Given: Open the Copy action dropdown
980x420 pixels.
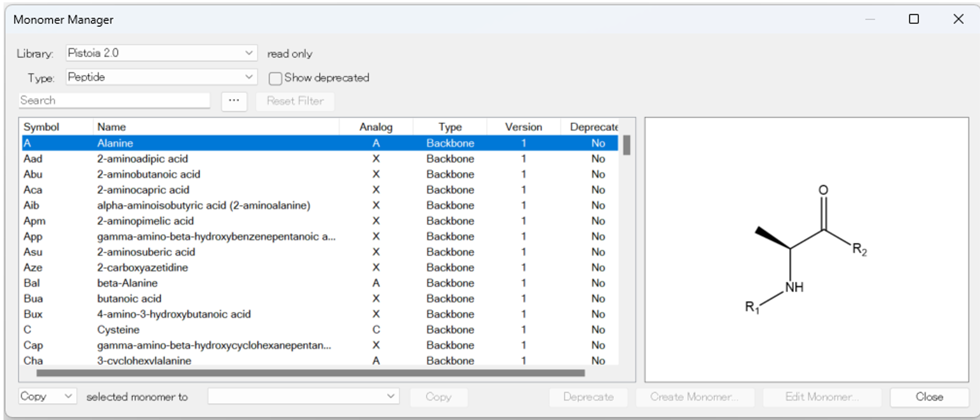Looking at the screenshot, I should [47, 397].
